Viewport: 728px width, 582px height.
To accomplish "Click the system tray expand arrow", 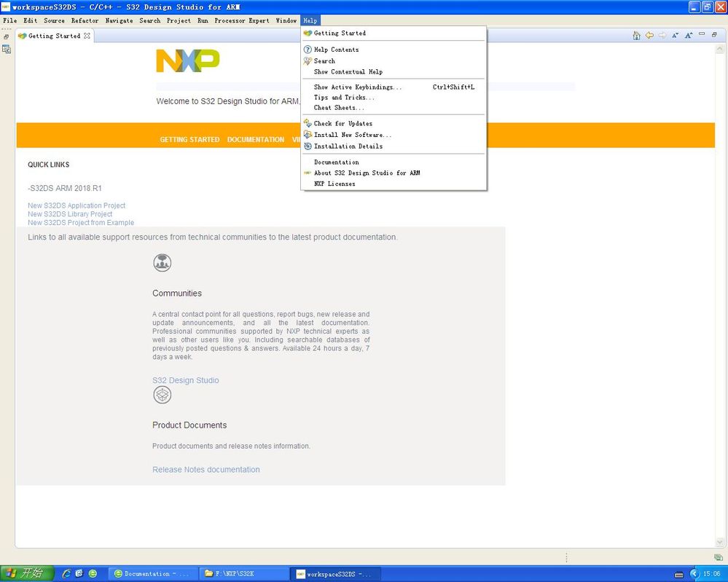I will click(x=694, y=574).
